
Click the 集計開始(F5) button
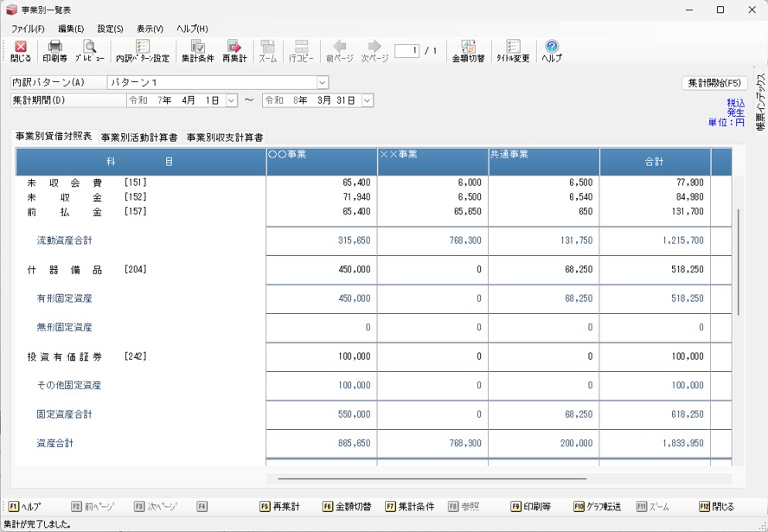point(714,83)
